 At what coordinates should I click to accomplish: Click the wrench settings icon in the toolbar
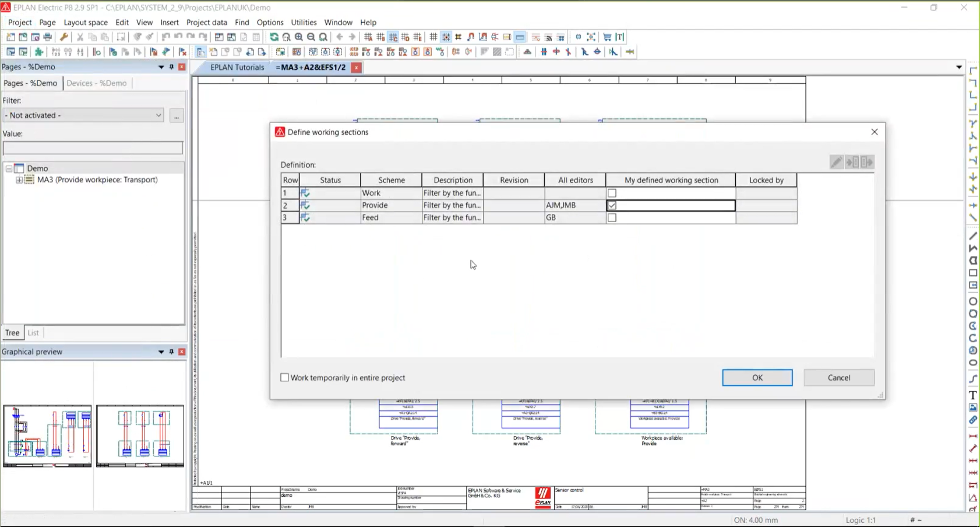[64, 37]
